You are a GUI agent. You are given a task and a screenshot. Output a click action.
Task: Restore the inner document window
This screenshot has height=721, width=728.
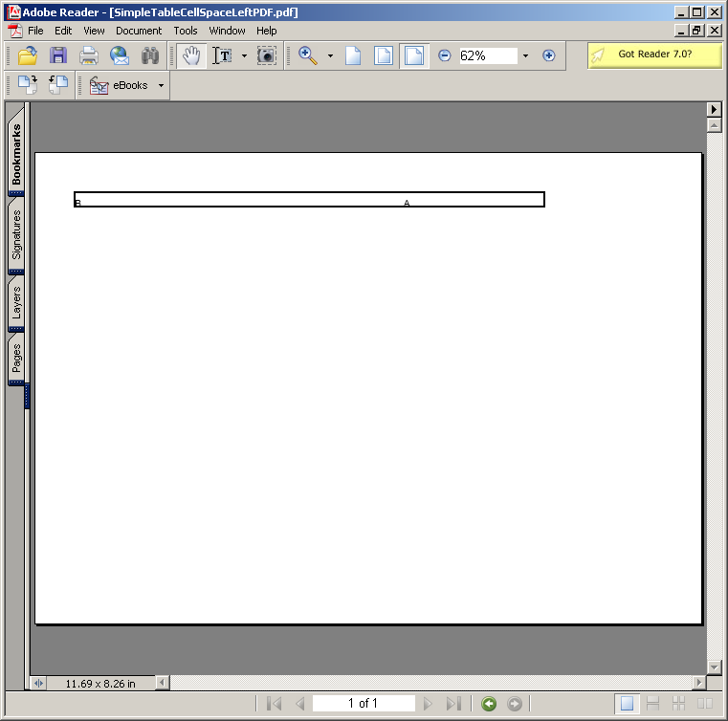point(696,31)
